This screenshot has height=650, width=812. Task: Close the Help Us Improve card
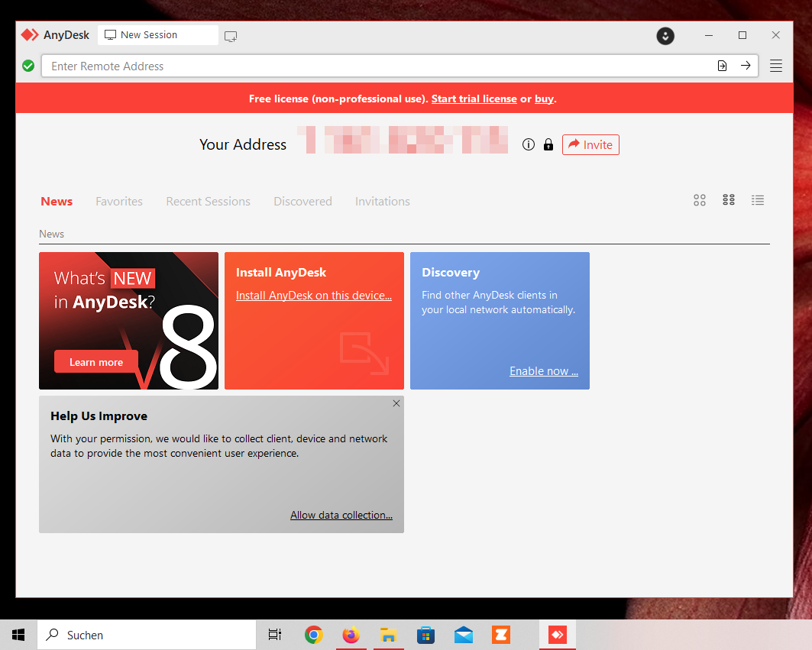(x=396, y=403)
